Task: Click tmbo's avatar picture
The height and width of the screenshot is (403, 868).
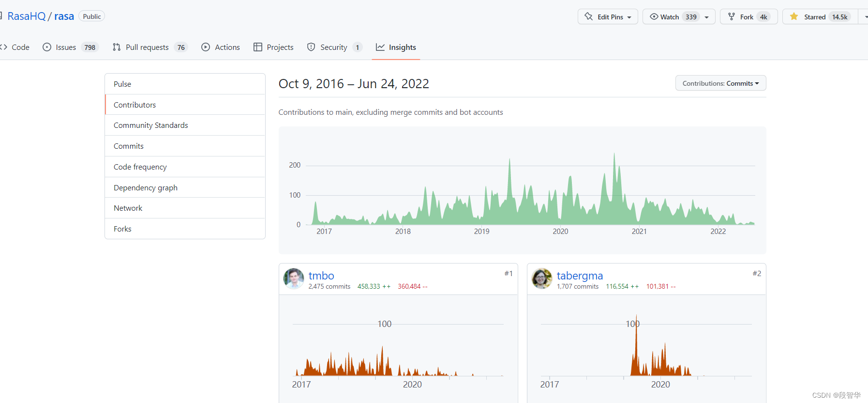Action: [294, 279]
